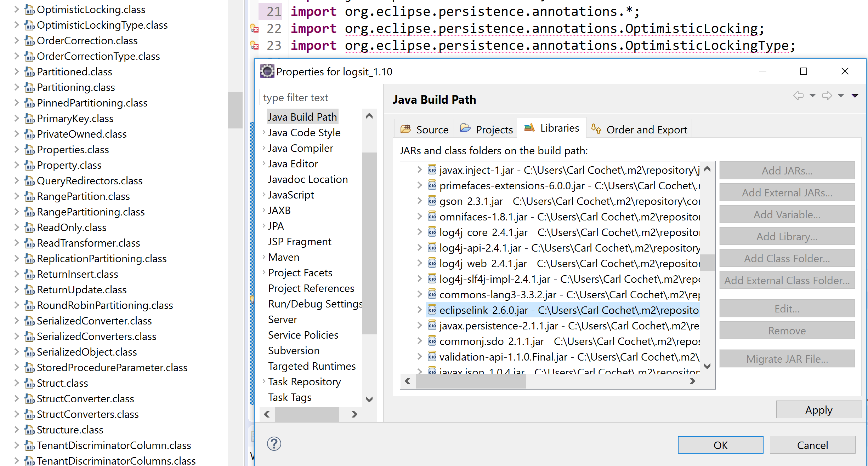Click the error marker on line 22
The width and height of the screenshot is (868, 466).
254,29
